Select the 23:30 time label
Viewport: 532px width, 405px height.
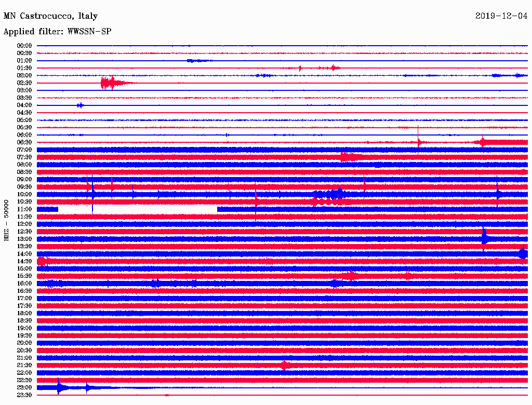(x=24, y=395)
